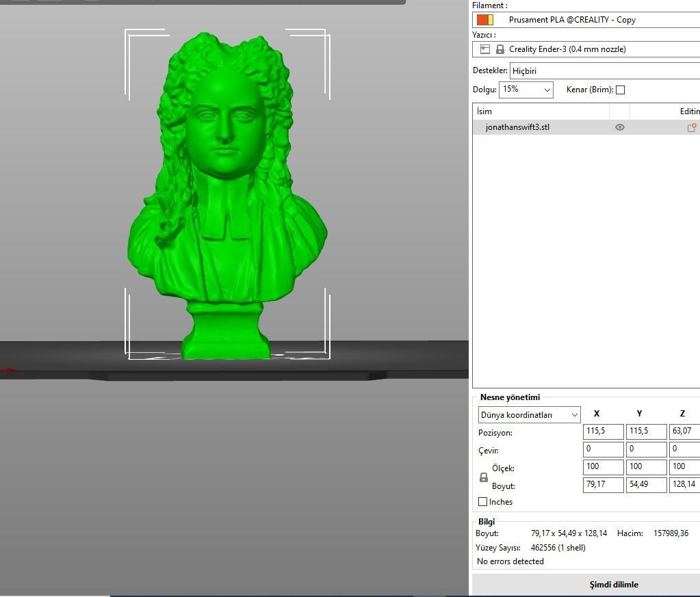Click the Şimdi dilimle slice button

click(x=586, y=585)
